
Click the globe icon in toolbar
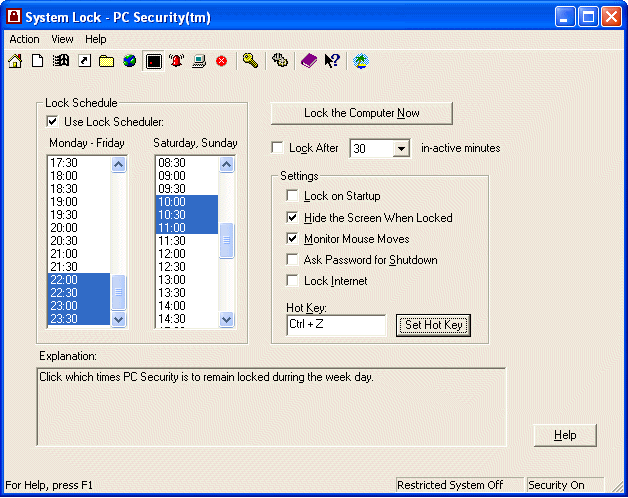[129, 61]
